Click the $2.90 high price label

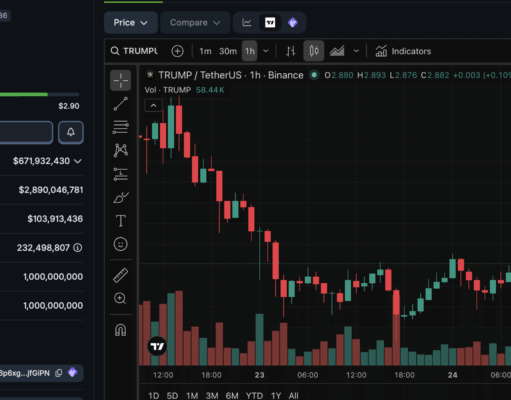pos(69,106)
